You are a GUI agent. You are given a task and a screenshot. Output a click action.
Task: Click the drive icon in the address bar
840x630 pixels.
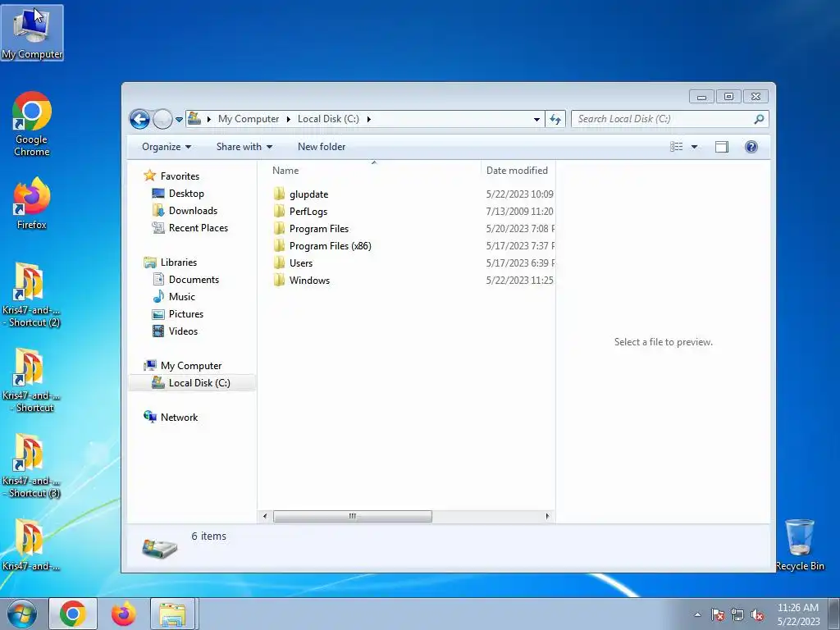point(194,118)
